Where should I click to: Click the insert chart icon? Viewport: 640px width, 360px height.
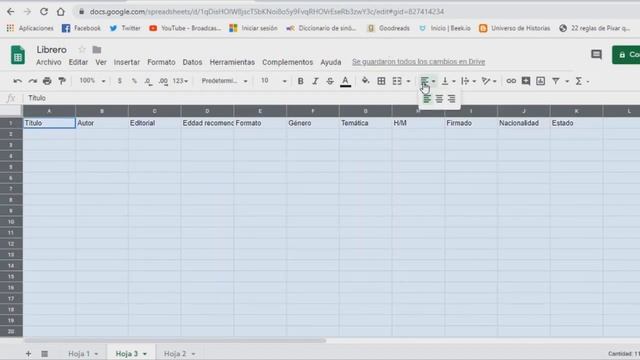(540, 81)
